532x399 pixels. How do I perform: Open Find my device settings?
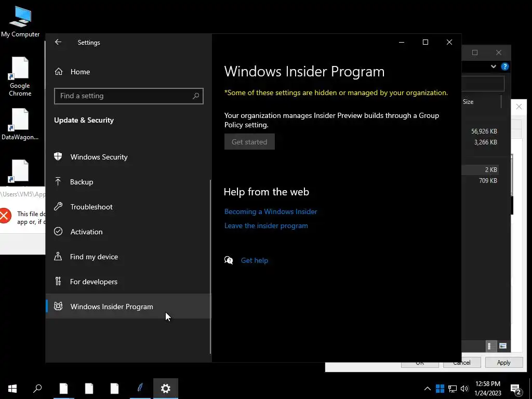[x=94, y=257]
